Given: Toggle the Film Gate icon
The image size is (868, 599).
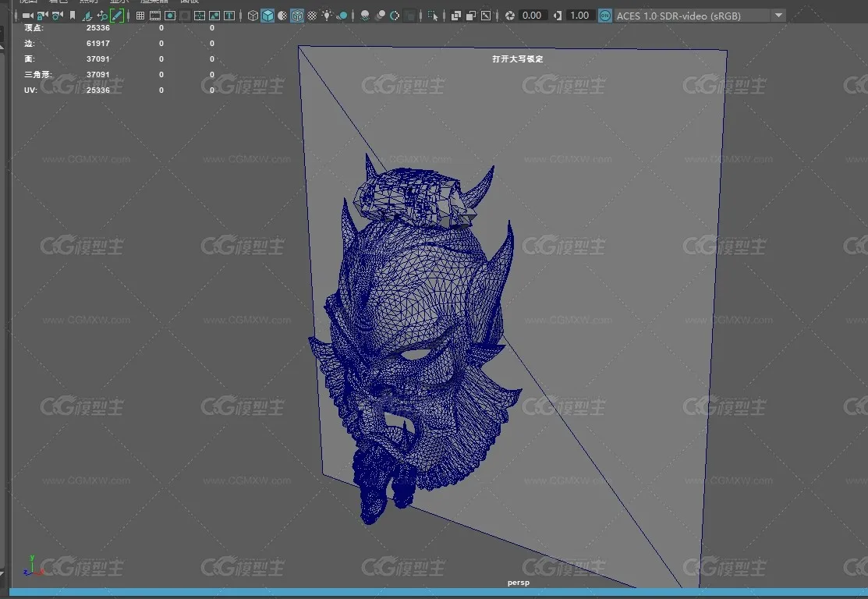Looking at the screenshot, I should coord(155,16).
